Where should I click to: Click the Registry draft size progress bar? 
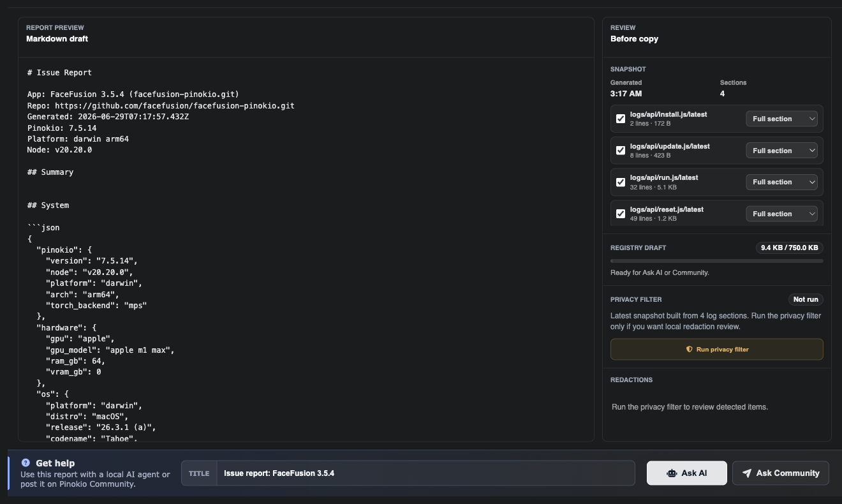717,261
